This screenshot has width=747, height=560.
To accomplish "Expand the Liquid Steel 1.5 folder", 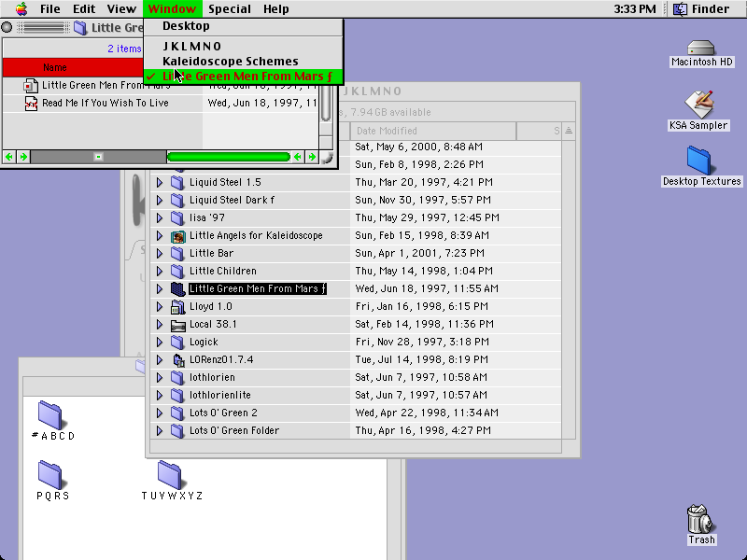I will coord(160,182).
